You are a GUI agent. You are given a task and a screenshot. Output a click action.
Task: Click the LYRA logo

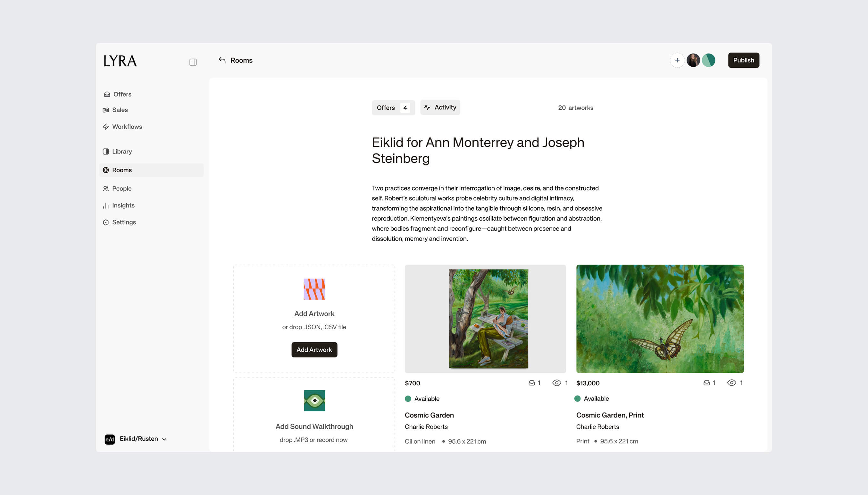coord(120,61)
